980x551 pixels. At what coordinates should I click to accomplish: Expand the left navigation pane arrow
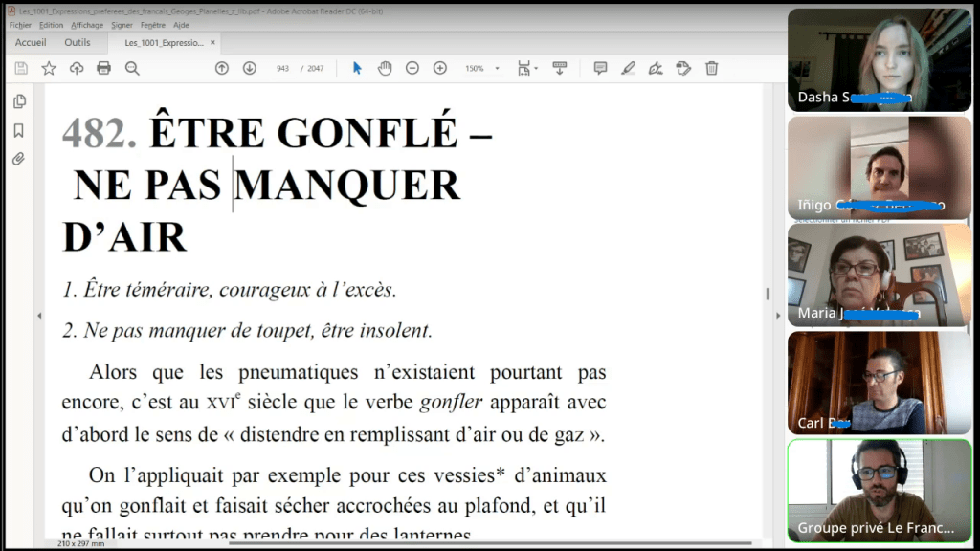click(39, 316)
